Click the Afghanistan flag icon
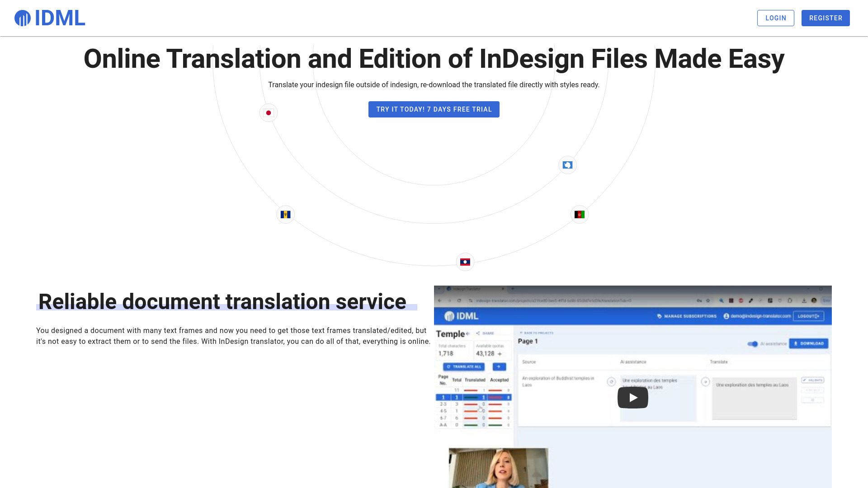This screenshot has width=868, height=488. click(x=579, y=214)
